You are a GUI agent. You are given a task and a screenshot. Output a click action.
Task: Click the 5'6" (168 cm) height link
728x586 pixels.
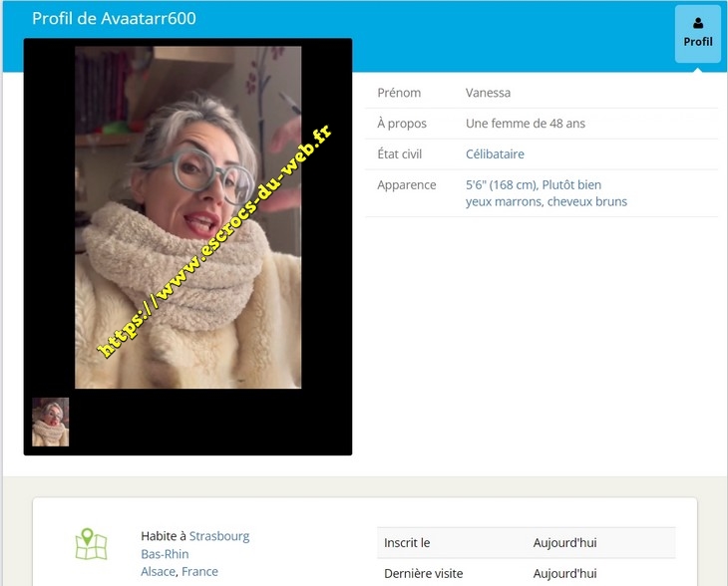502,184
